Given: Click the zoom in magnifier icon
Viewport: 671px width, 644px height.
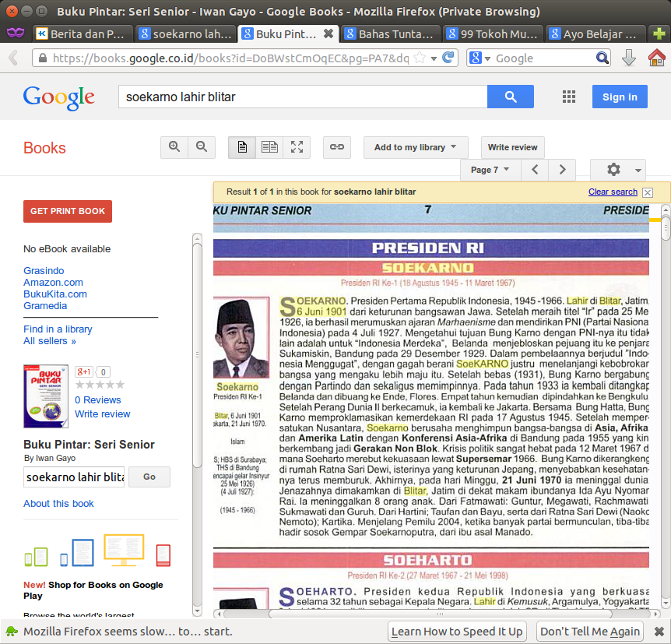Looking at the screenshot, I should [x=174, y=147].
